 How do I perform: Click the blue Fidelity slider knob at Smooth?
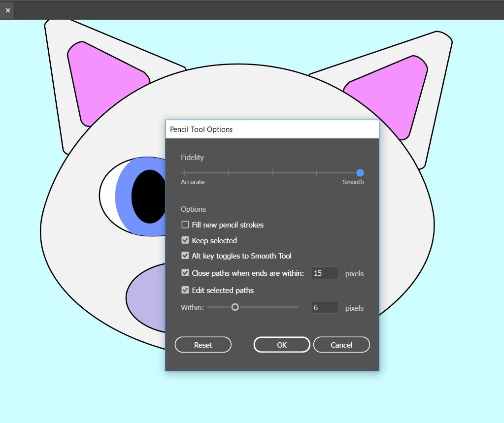pyautogui.click(x=360, y=173)
